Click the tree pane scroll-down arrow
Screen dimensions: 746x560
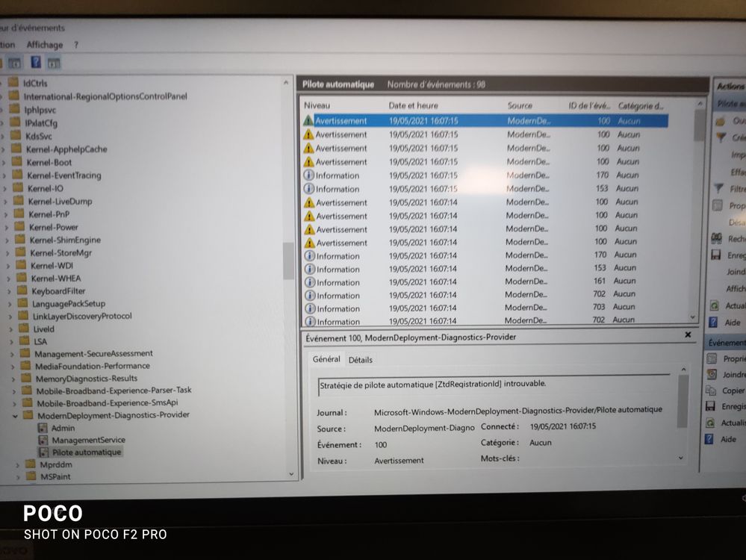tap(291, 474)
